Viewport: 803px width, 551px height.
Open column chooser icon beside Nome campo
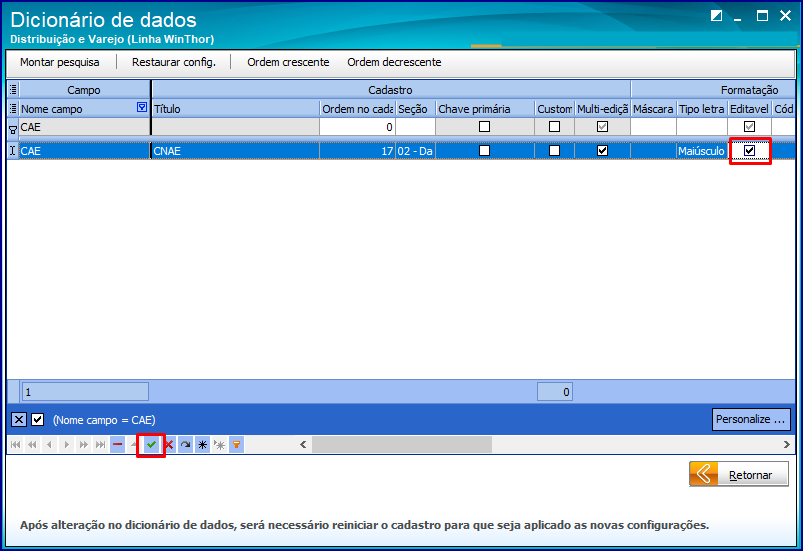13,109
